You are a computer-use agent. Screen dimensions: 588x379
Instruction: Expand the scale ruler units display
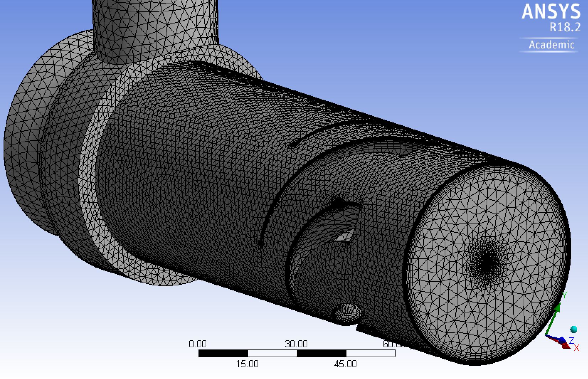pyautogui.click(x=297, y=354)
